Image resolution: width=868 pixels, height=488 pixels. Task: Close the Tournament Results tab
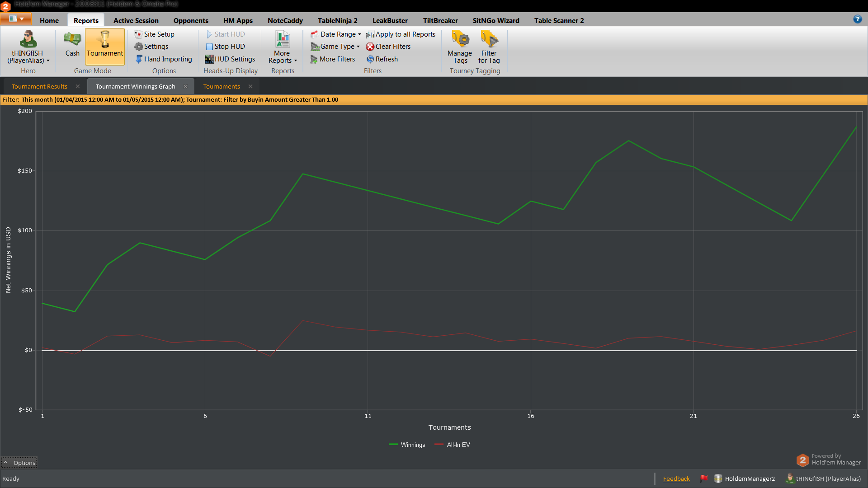(78, 86)
